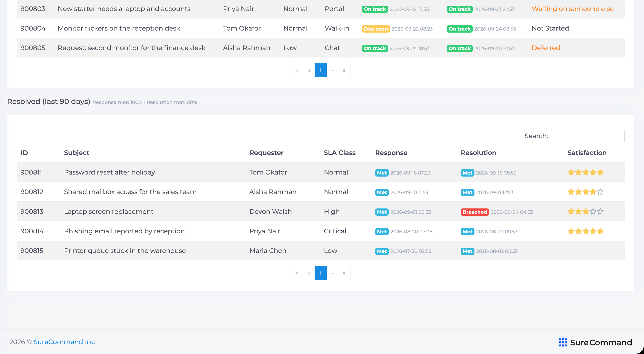Screen dimensions: 644x354
Task: Click 'Chat' channel on ticket 900805
Action: (332, 48)
